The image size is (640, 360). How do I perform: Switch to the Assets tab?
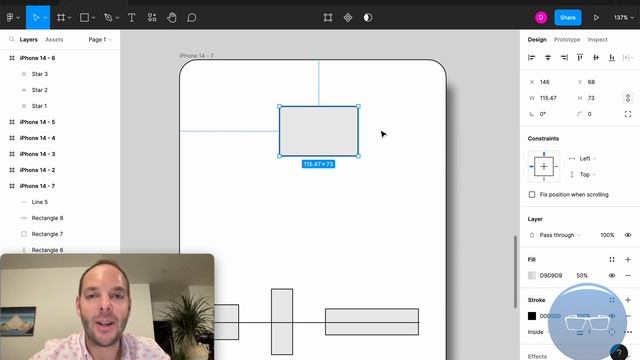(x=54, y=40)
